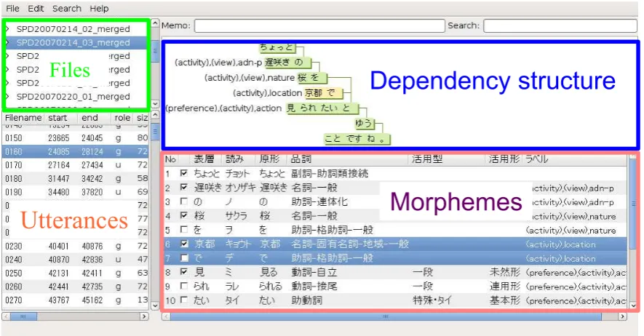Image resolution: width=644 pixels, height=336 pixels.
Task: Sort by start column header
Action: pyautogui.click(x=57, y=118)
